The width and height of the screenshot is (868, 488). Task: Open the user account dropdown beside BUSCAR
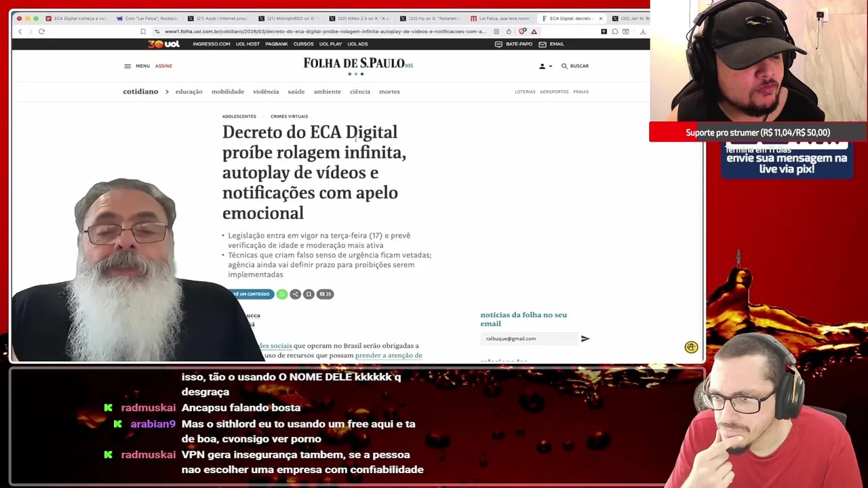point(545,66)
